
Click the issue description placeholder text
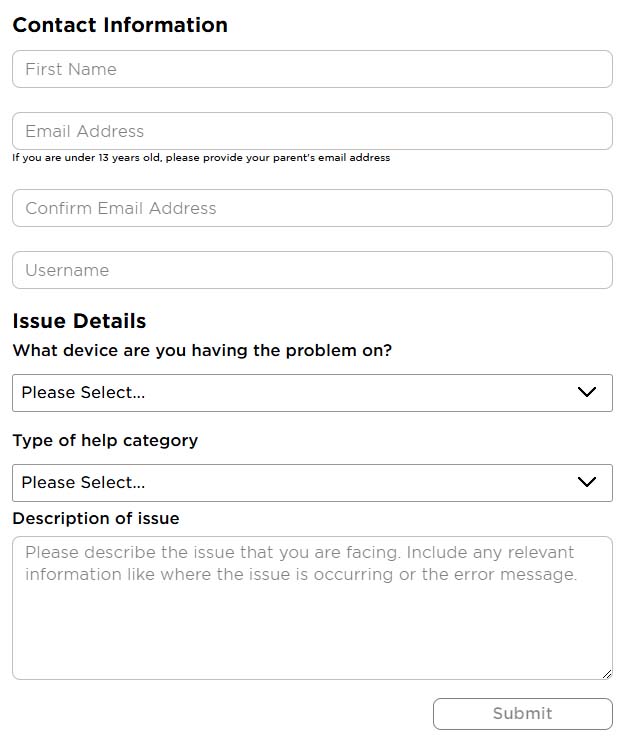(x=301, y=563)
